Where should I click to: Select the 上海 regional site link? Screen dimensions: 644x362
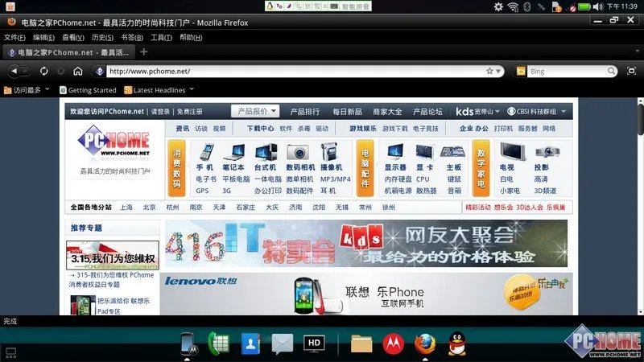[x=126, y=208]
